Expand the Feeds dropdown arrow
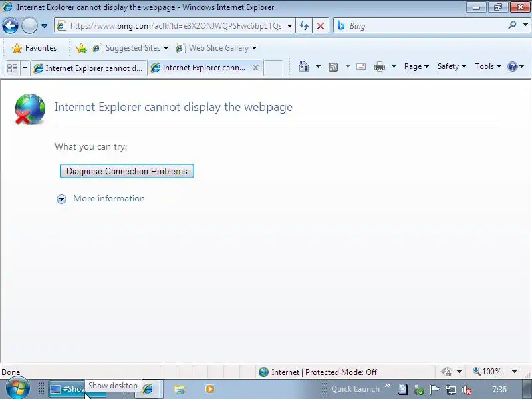Image resolution: width=532 pixels, height=399 pixels. (348, 66)
